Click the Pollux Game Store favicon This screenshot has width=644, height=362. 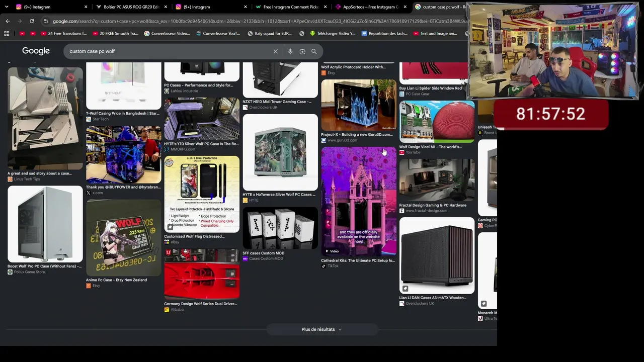[x=10, y=272]
